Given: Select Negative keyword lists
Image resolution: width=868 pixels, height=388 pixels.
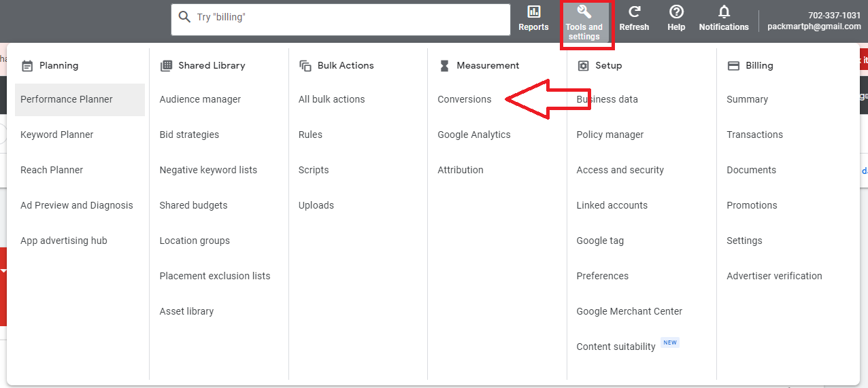Looking at the screenshot, I should (x=208, y=170).
